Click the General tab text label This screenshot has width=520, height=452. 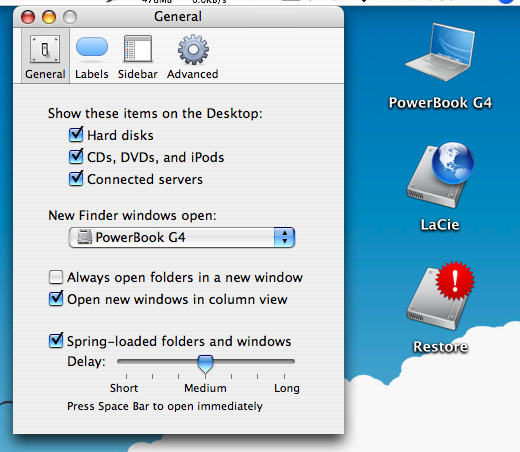[45, 74]
